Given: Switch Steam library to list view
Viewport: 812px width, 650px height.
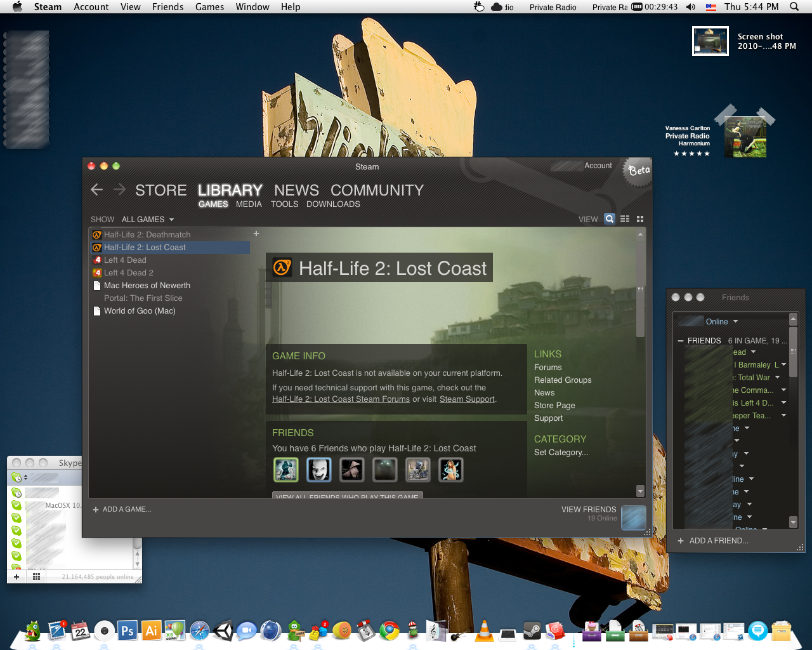Looking at the screenshot, I should pyautogui.click(x=625, y=219).
